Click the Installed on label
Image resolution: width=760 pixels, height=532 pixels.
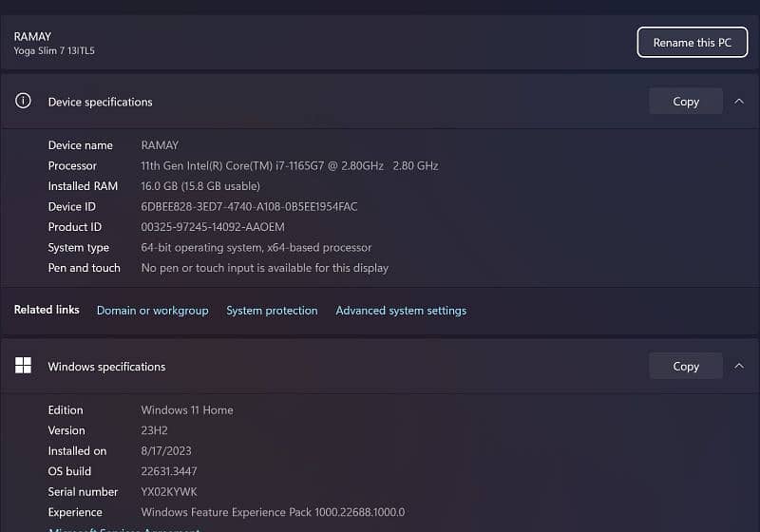tap(77, 451)
